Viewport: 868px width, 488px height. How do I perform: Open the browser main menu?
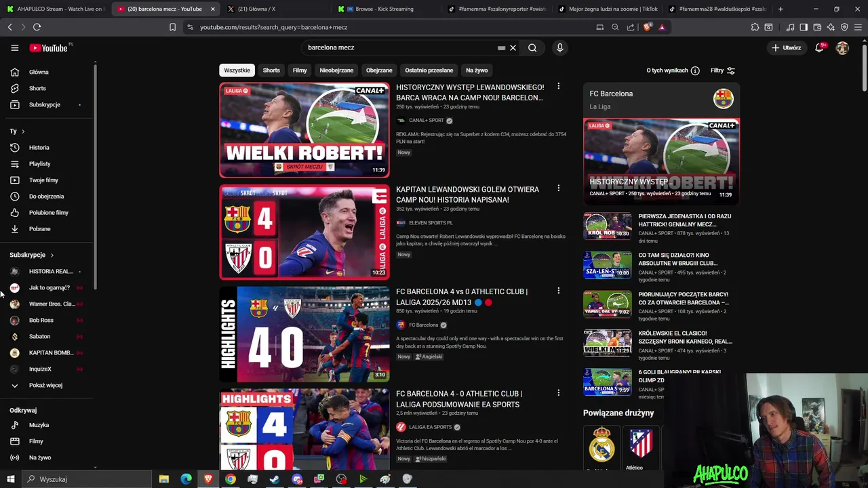click(x=859, y=27)
